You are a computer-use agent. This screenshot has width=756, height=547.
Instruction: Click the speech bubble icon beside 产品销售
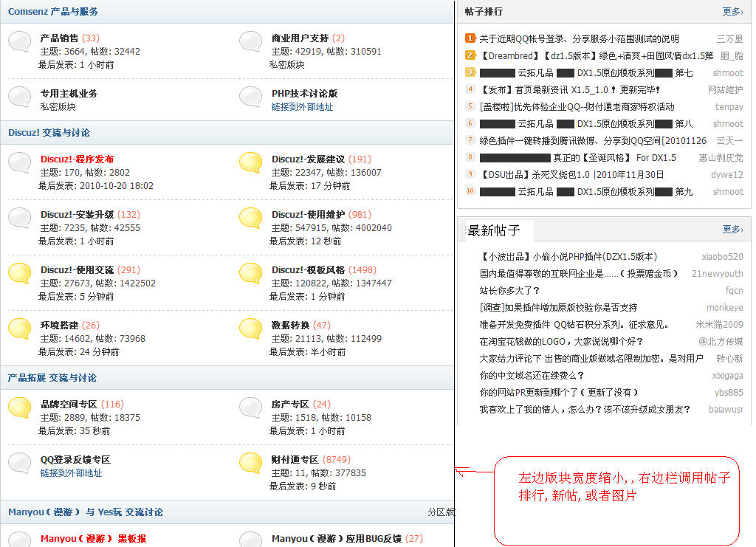pos(20,42)
